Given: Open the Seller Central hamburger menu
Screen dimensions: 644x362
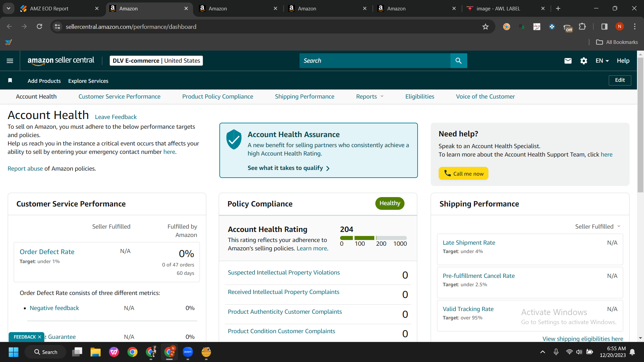Looking at the screenshot, I should (x=10, y=61).
